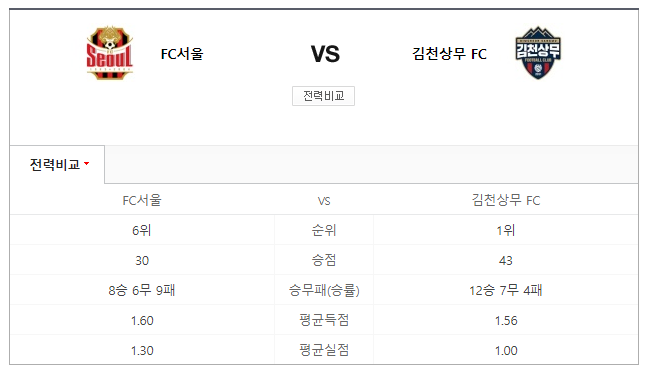Screen dimensions: 646x372
Task: Click Gimcheon's 1위 rank cell
Action: click(506, 230)
